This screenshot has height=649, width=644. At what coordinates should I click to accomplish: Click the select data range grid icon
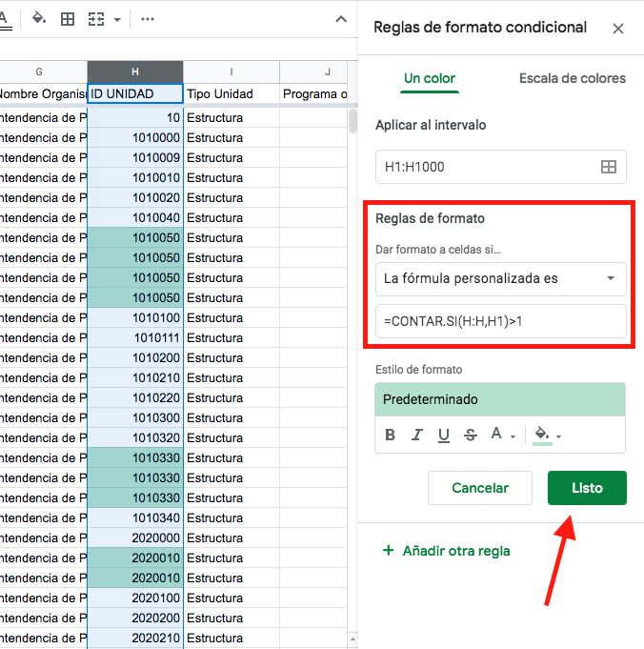tap(609, 167)
